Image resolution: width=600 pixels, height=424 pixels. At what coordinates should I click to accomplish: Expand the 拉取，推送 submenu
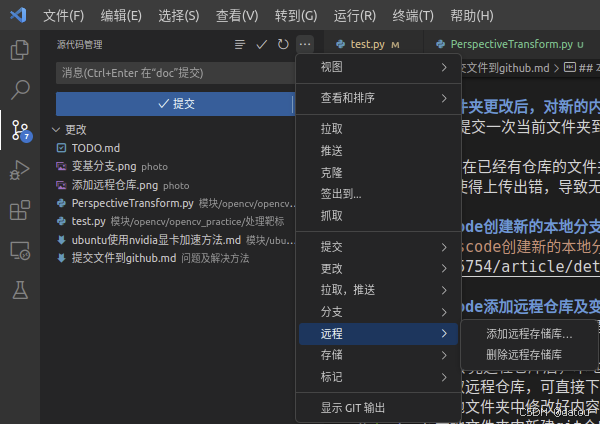pyautogui.click(x=378, y=290)
